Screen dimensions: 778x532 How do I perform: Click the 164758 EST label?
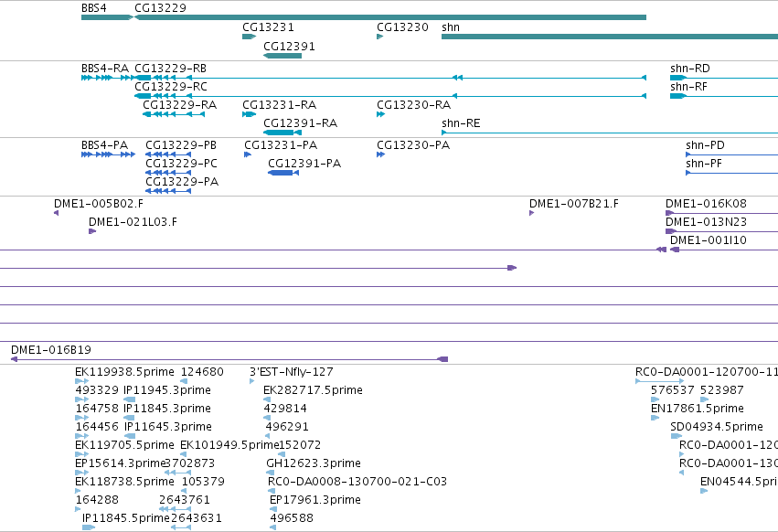[97, 409]
